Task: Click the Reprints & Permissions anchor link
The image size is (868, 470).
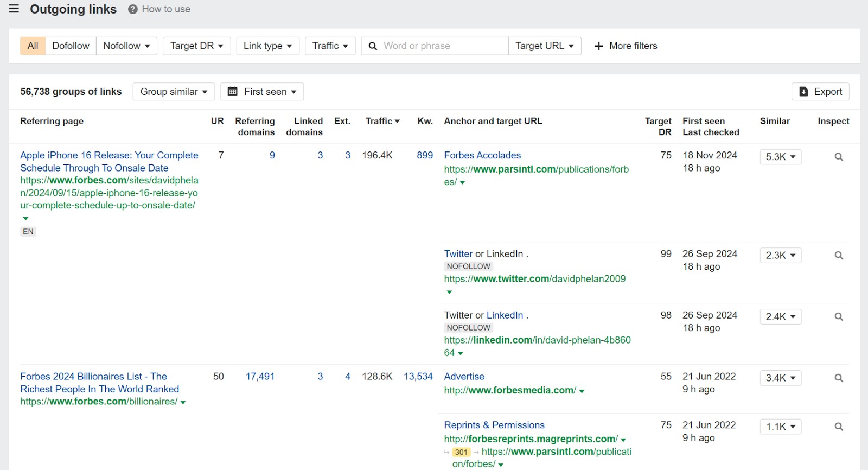Action: tap(494, 425)
